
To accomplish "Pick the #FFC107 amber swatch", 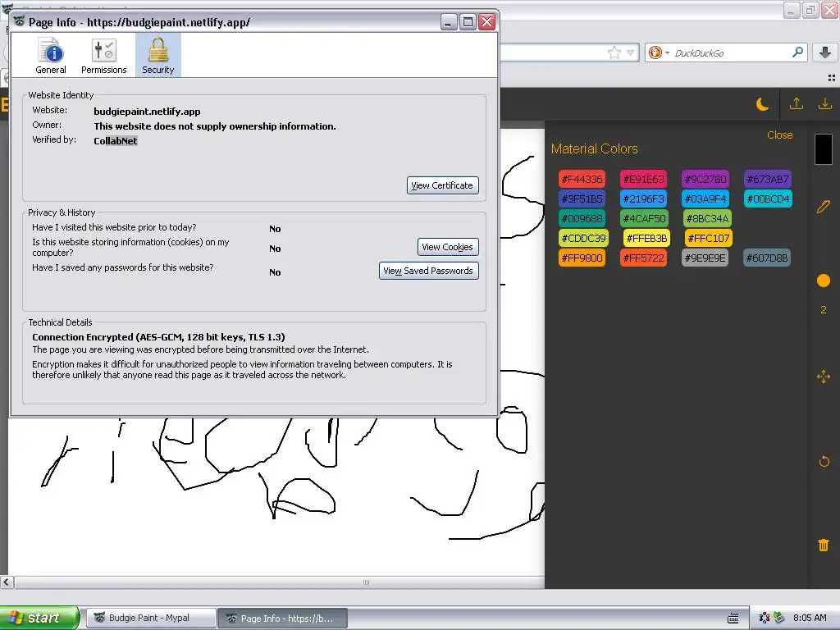I will coord(708,238).
